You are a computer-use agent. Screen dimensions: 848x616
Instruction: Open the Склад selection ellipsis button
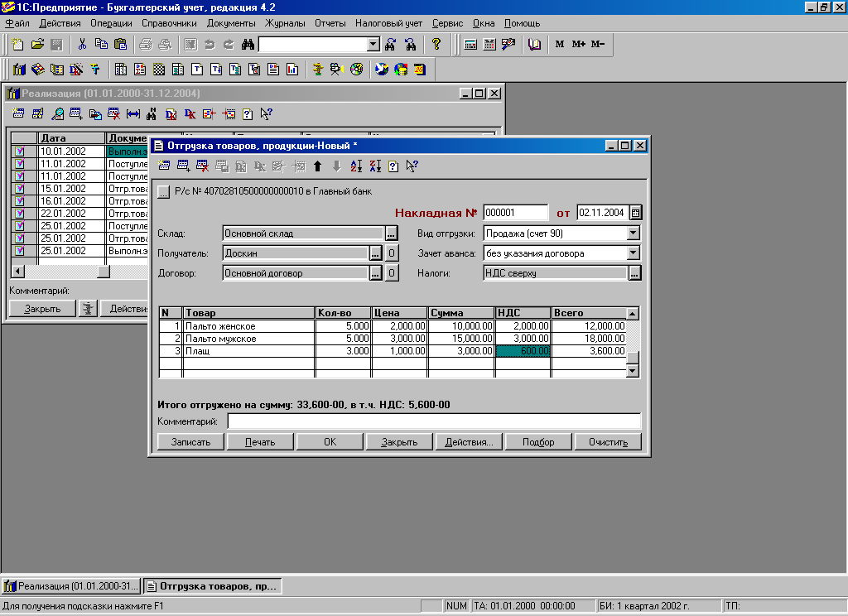tap(392, 233)
